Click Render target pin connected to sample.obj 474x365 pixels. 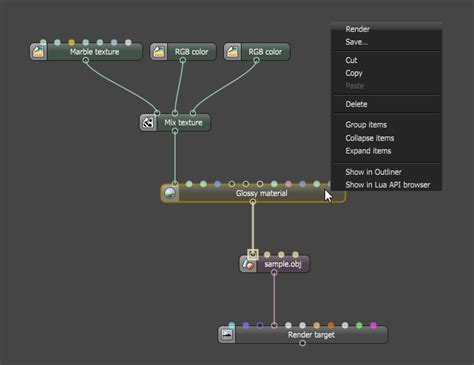tap(274, 325)
